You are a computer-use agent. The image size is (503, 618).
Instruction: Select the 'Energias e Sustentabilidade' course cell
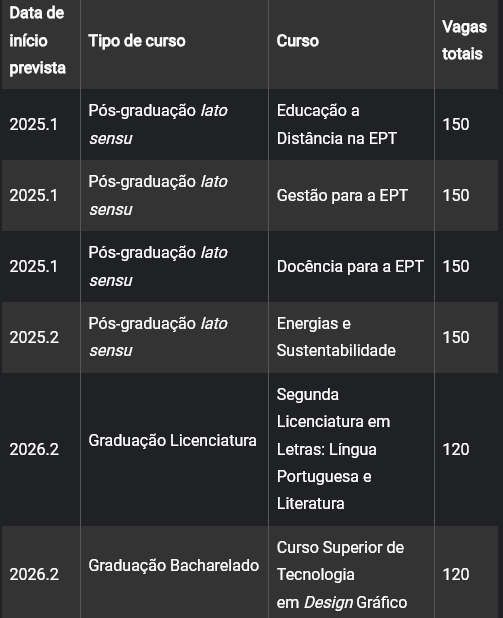point(352,337)
